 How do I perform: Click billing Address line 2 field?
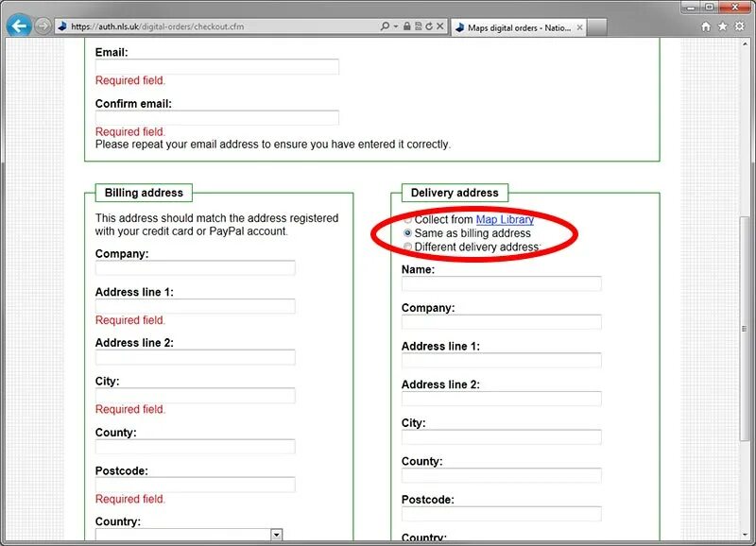click(x=196, y=357)
